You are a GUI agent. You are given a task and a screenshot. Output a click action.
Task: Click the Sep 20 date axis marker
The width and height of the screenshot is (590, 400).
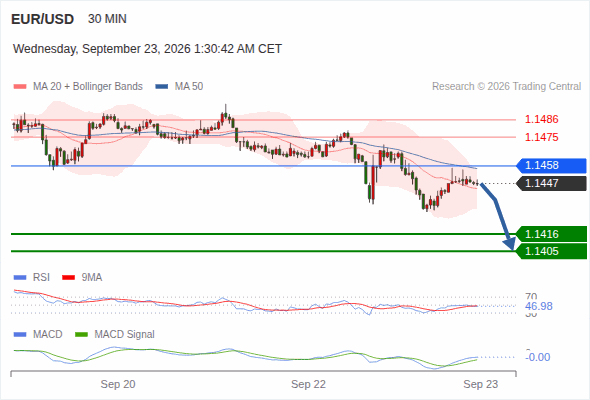[118, 384]
